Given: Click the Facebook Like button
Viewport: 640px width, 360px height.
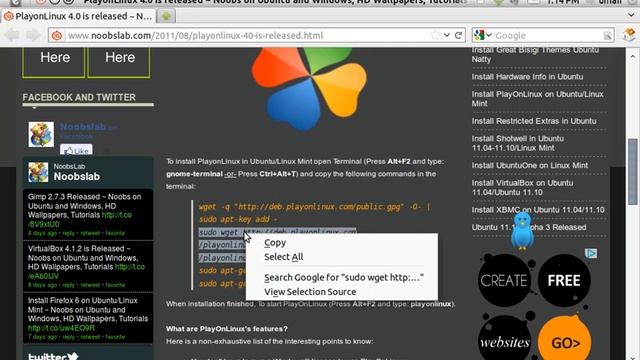Looking at the screenshot, I should [76, 150].
